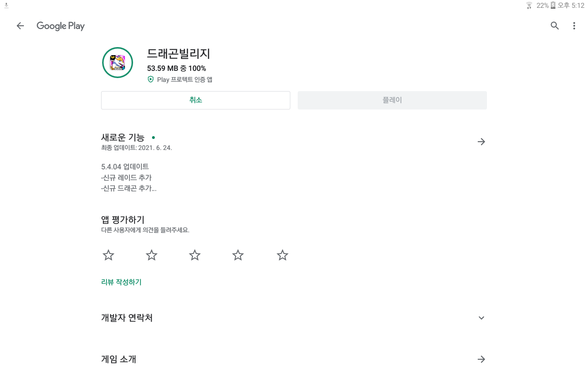
Task: Rate the app four stars
Action: pos(238,255)
